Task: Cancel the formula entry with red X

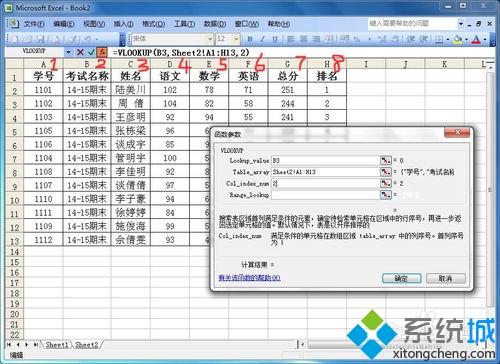Action: click(x=80, y=52)
